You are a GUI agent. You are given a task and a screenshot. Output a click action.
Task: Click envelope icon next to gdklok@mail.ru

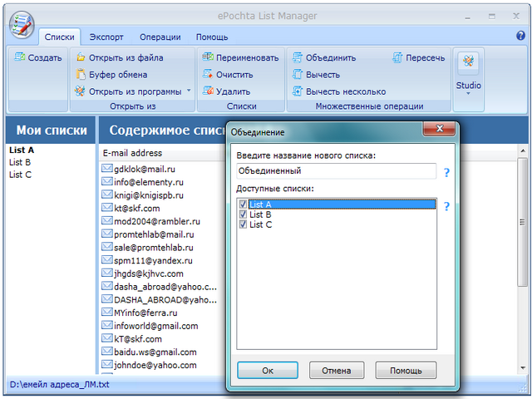[107, 168]
